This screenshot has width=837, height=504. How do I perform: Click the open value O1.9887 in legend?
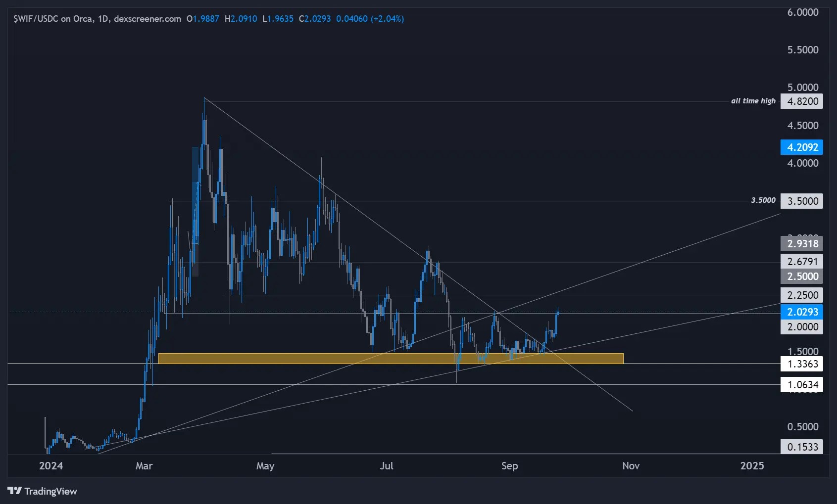point(202,19)
